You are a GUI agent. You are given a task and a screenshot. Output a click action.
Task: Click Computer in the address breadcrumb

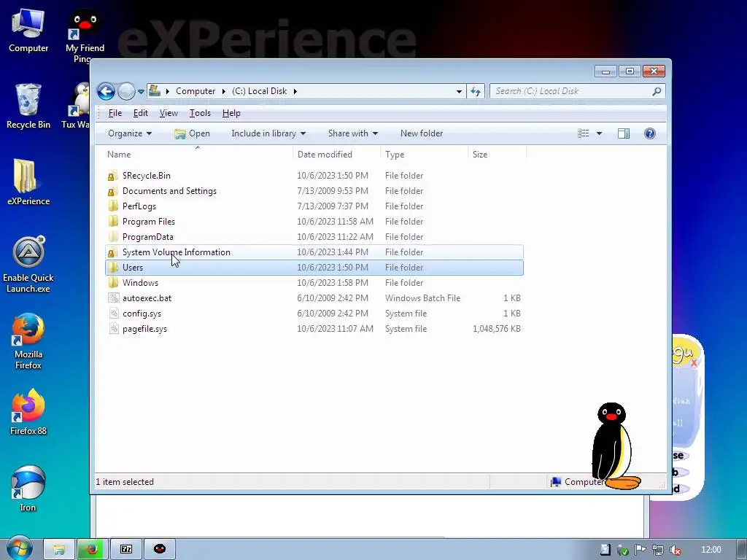click(x=196, y=91)
